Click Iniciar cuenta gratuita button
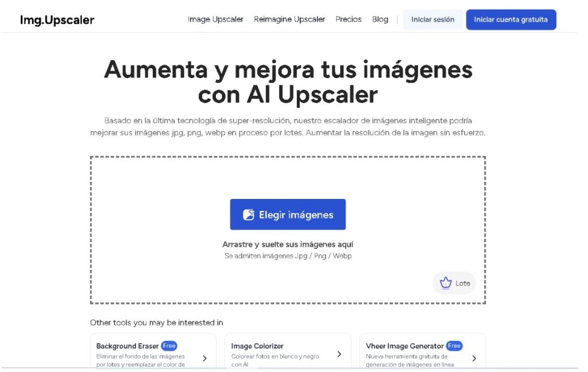The width and height of the screenshot is (588, 372). click(x=510, y=20)
